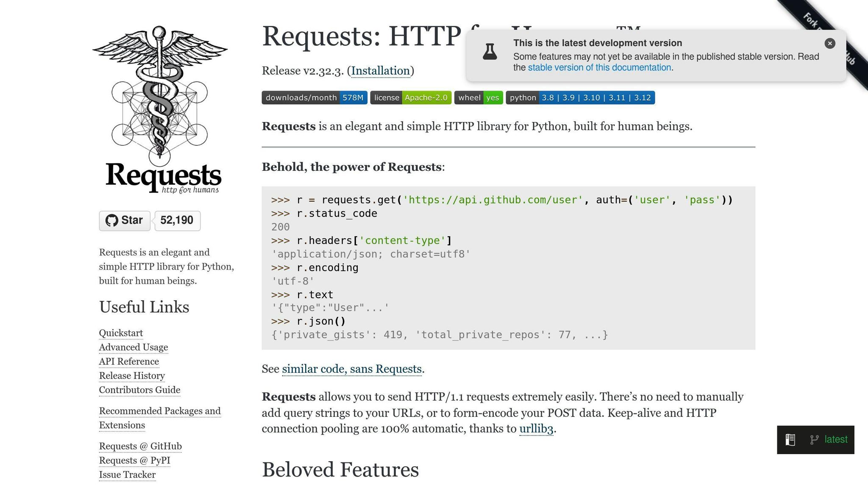Viewport: 868px width, 488px height.
Task: Open the Installation link
Action: point(380,71)
